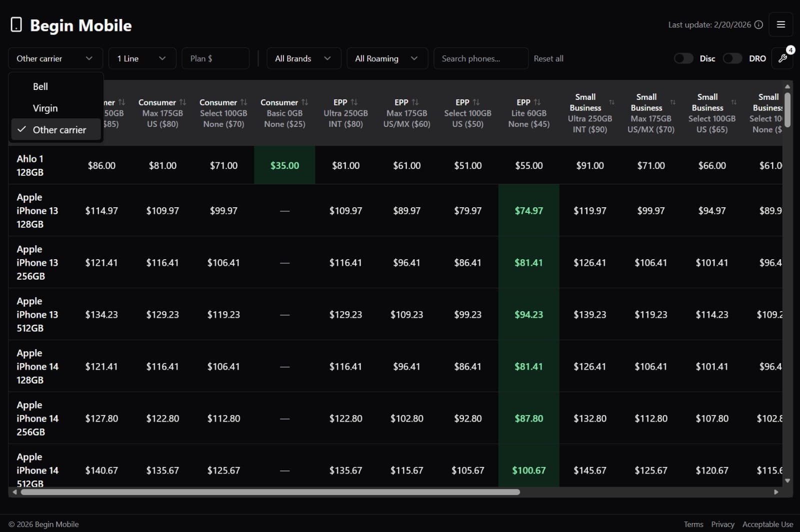Sort by Consumer Max 175GB column

(182, 102)
